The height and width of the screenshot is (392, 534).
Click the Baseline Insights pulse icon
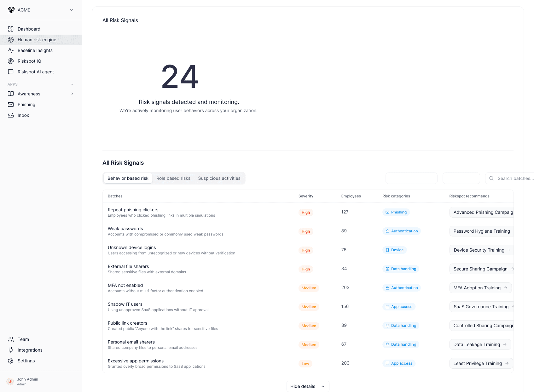pos(11,50)
